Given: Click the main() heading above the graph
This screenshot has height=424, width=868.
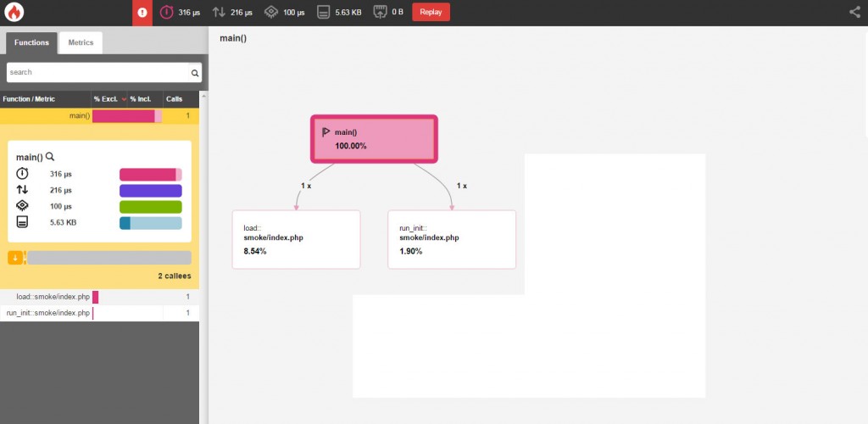Looking at the screenshot, I should [x=233, y=38].
